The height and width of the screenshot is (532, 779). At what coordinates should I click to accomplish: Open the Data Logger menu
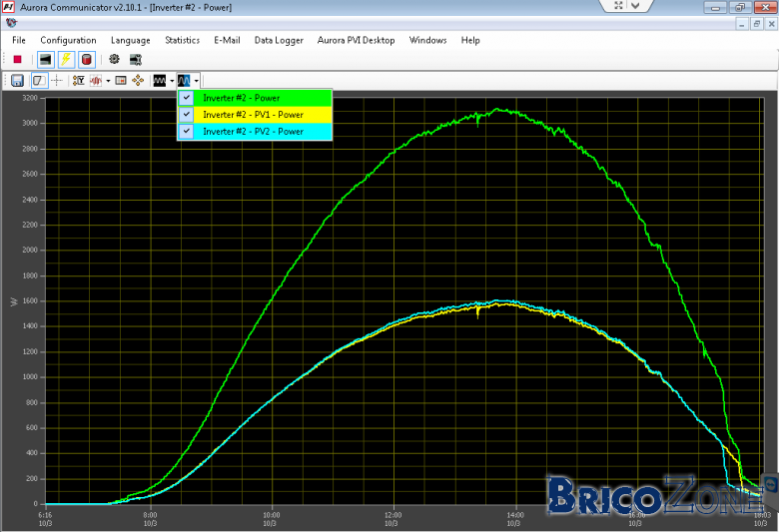click(279, 40)
